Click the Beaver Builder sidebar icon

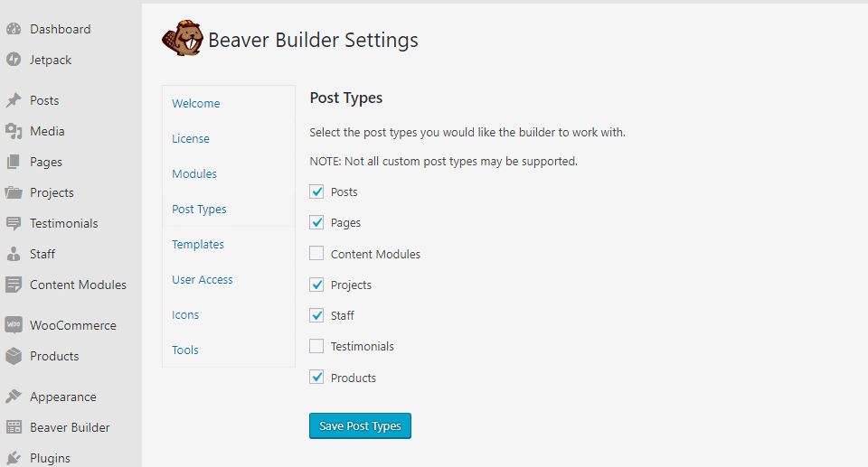coord(14,427)
